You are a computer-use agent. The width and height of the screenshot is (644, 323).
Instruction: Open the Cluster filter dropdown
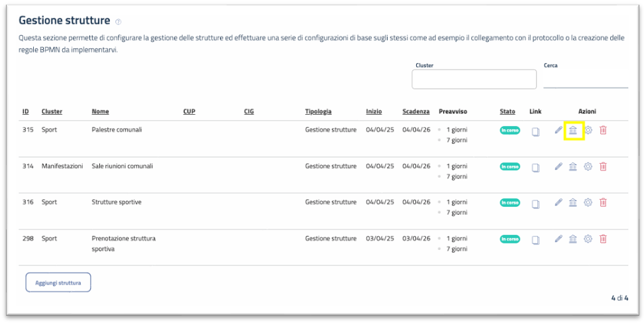coord(474,79)
